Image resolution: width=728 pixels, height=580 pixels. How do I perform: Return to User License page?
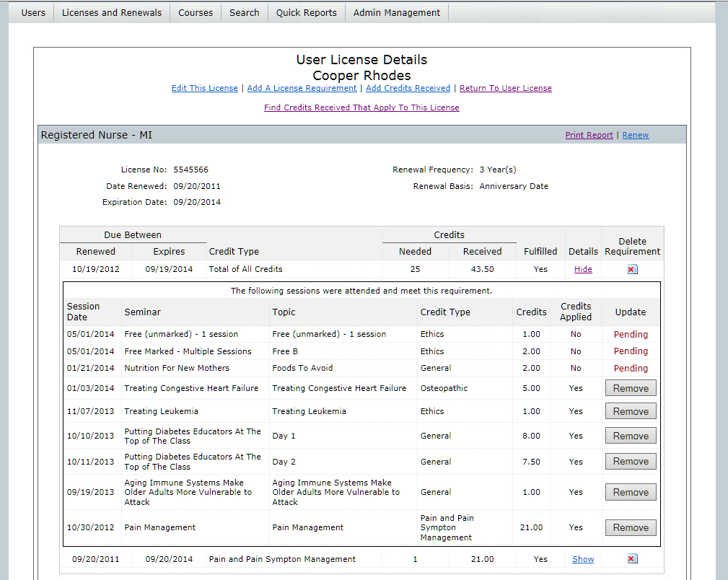506,88
